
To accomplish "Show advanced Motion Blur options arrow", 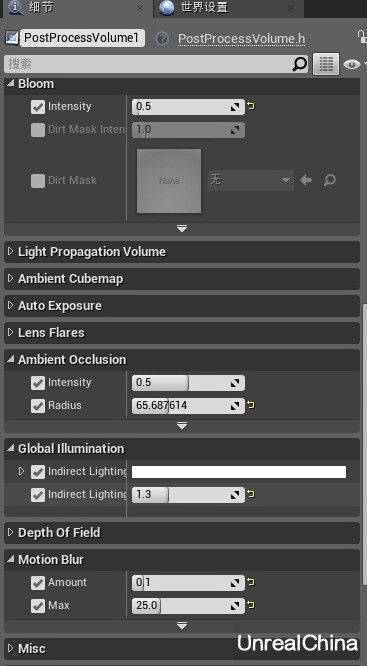I will click(x=182, y=625).
